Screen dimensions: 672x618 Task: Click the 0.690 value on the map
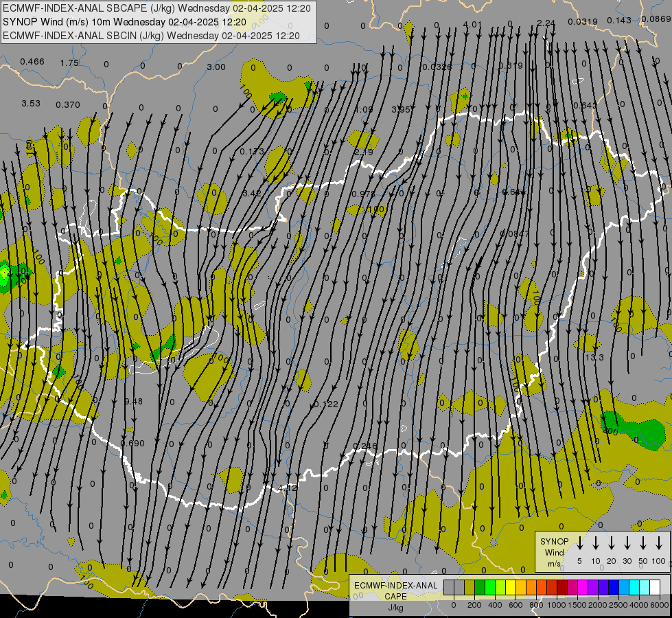tap(133, 443)
